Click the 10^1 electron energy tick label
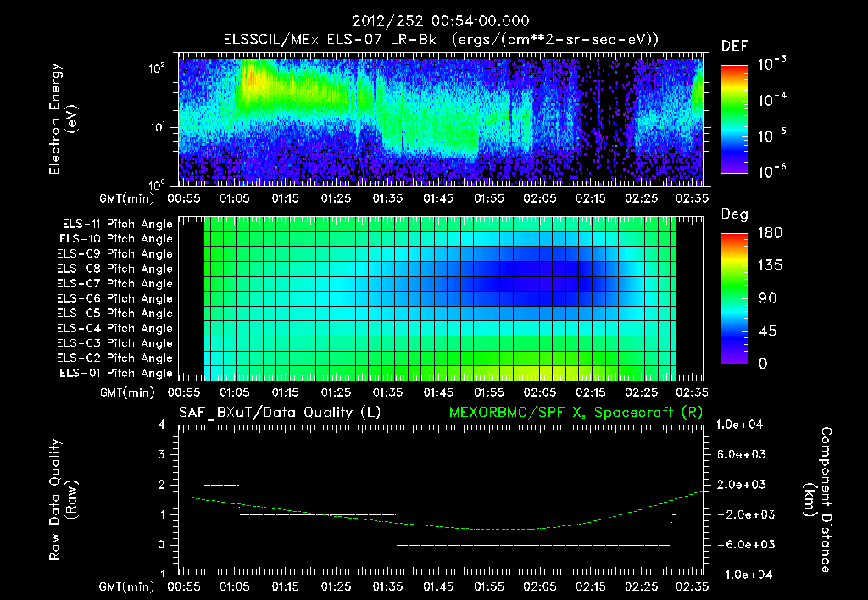 [x=158, y=127]
